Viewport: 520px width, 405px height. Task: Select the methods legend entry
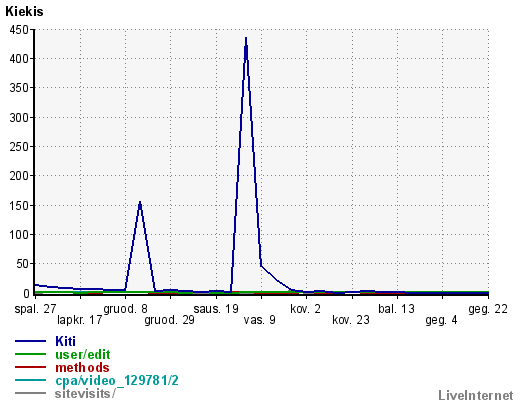[82, 367]
